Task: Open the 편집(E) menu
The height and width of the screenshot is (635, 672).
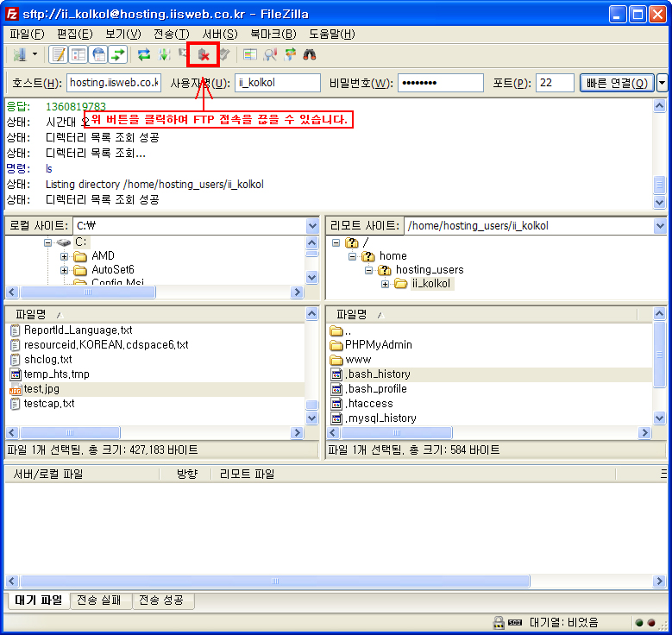Action: (x=75, y=34)
